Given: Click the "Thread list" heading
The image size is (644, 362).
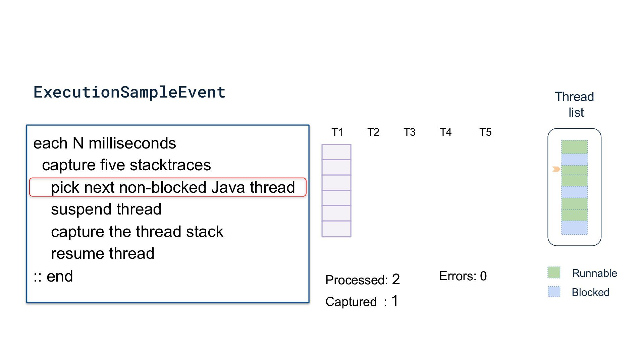Looking at the screenshot, I should click(x=575, y=104).
